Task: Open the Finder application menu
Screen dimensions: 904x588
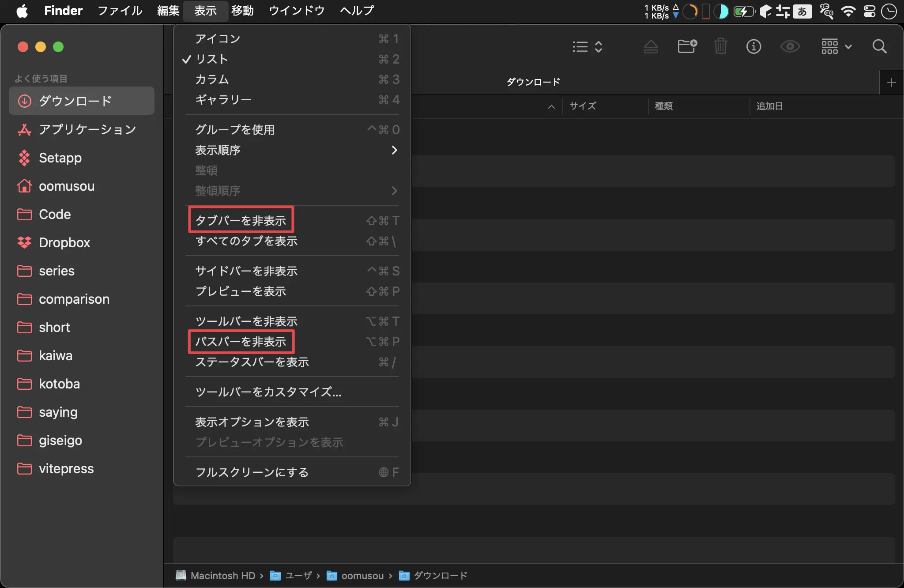Action: pos(63,11)
